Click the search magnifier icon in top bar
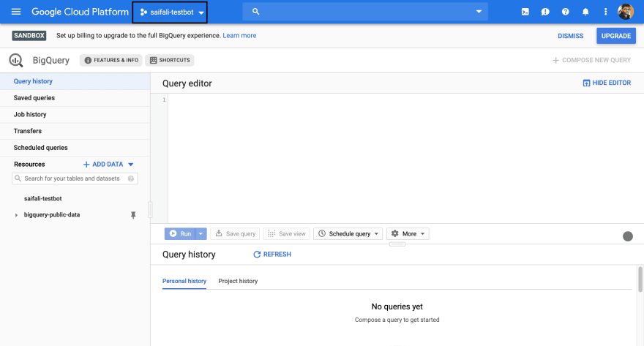644x346 pixels. [x=255, y=12]
